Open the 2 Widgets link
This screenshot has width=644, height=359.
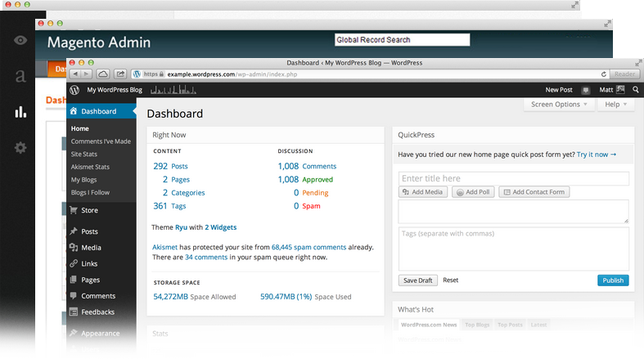(x=221, y=227)
